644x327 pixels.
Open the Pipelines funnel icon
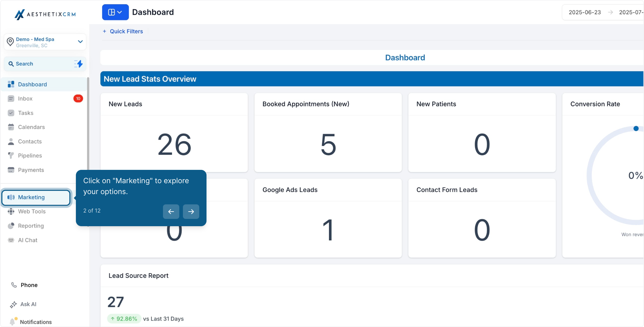(11, 156)
